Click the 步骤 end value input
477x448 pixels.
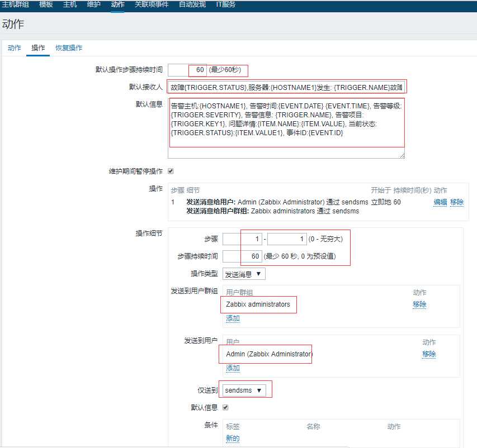click(x=287, y=239)
